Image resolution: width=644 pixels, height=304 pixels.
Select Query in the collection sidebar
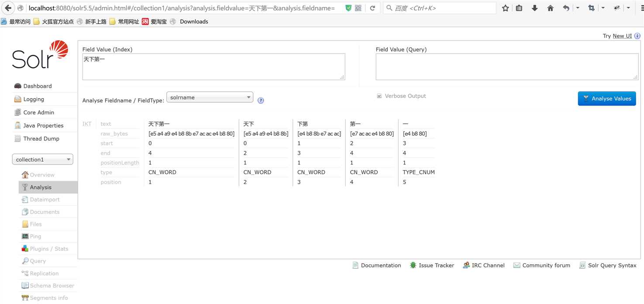[x=38, y=261]
